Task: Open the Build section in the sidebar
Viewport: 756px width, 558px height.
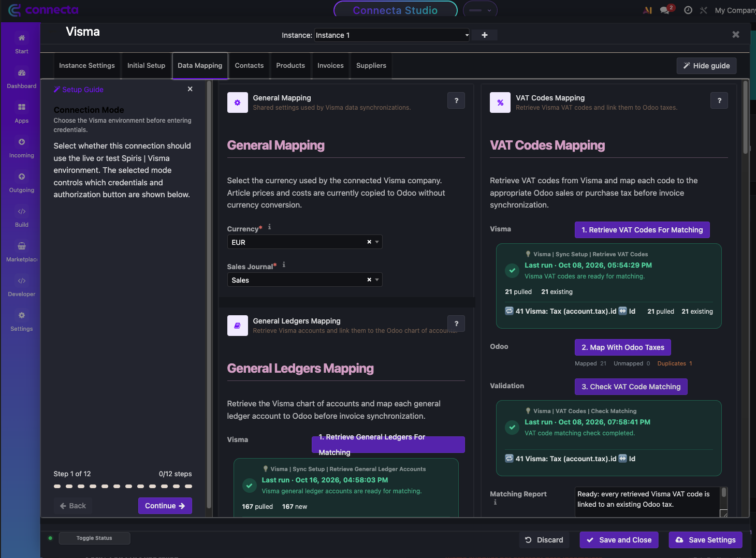Action: tap(21, 217)
